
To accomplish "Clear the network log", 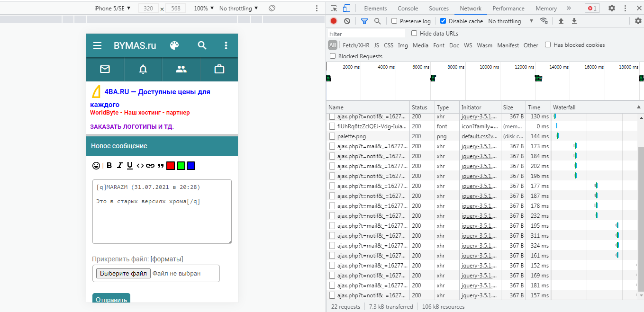I will coord(347,21).
